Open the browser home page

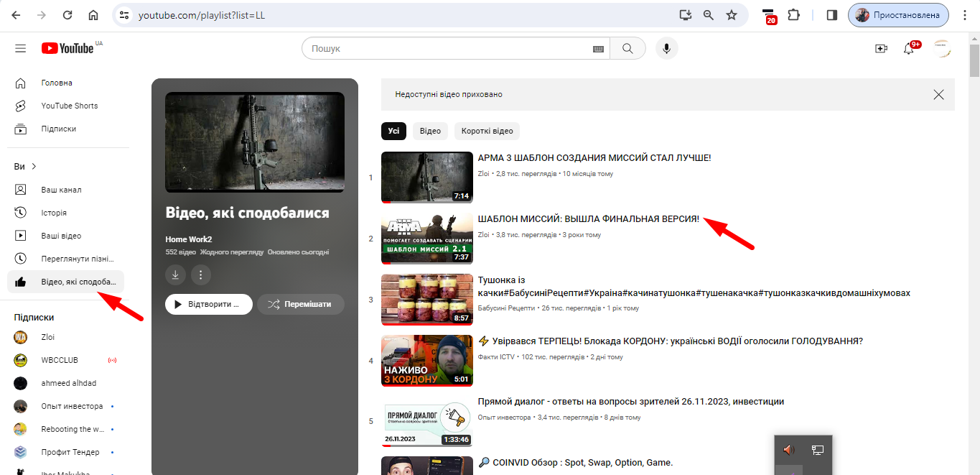click(x=93, y=15)
